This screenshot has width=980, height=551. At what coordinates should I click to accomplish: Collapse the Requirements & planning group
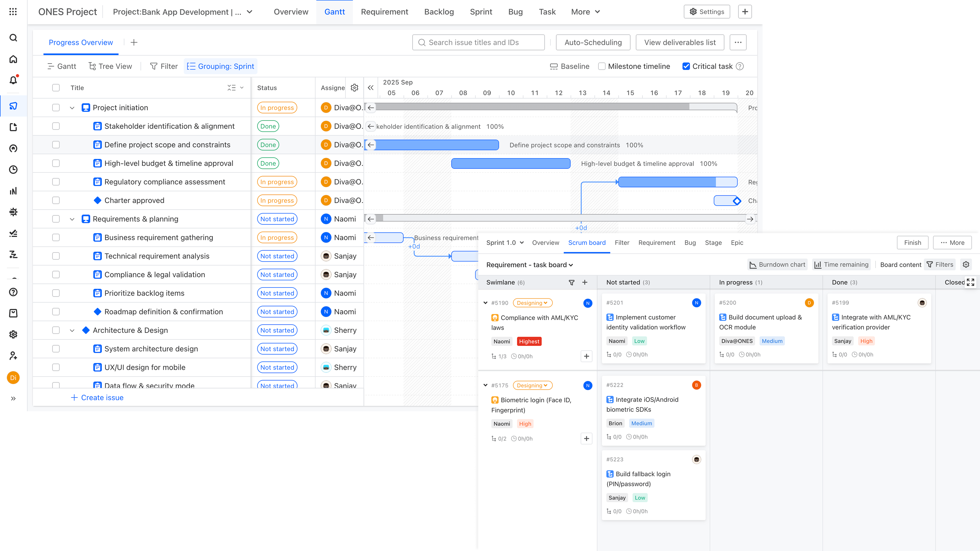point(72,219)
